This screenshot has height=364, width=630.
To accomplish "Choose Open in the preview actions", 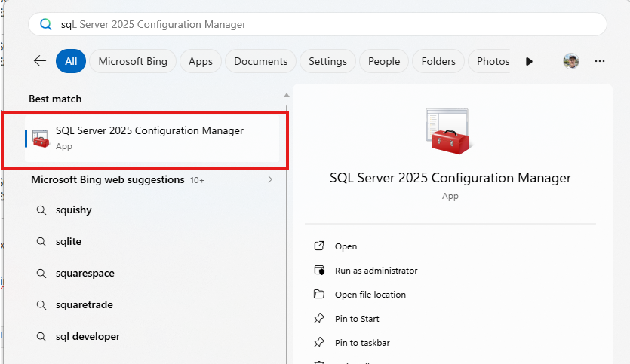I will (346, 246).
